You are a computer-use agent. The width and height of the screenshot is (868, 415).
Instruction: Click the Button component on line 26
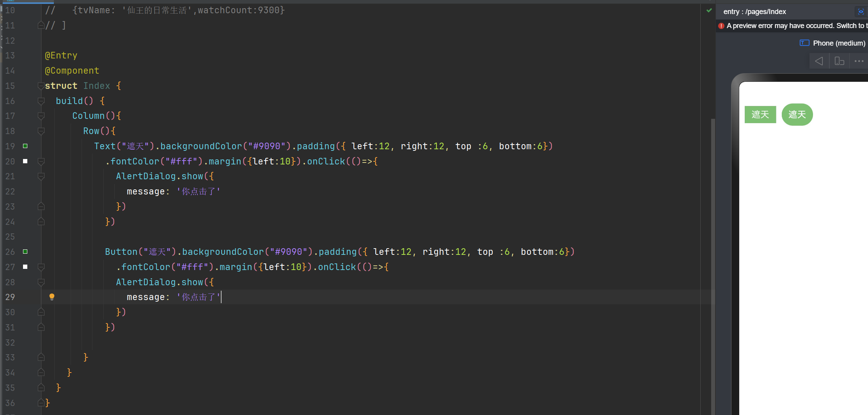coord(121,252)
